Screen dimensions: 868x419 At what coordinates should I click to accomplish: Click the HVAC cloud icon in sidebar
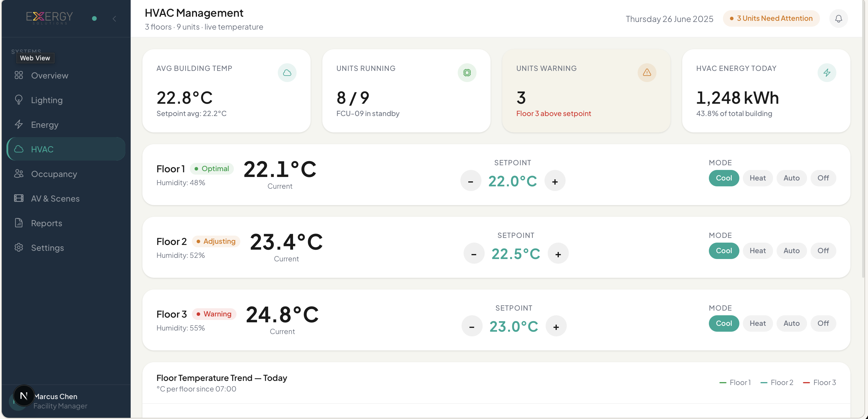coord(19,149)
